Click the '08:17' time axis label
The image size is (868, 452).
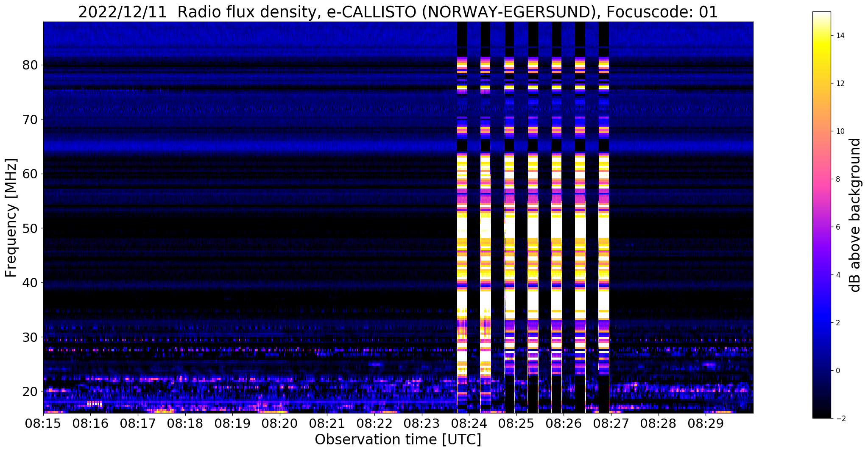(x=138, y=424)
